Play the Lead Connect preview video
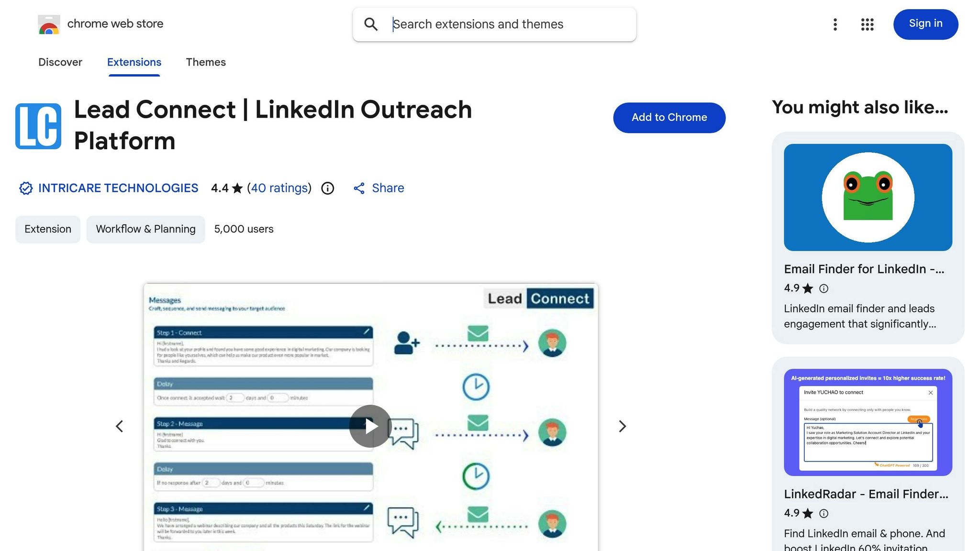The image size is (980, 551). coord(370,426)
